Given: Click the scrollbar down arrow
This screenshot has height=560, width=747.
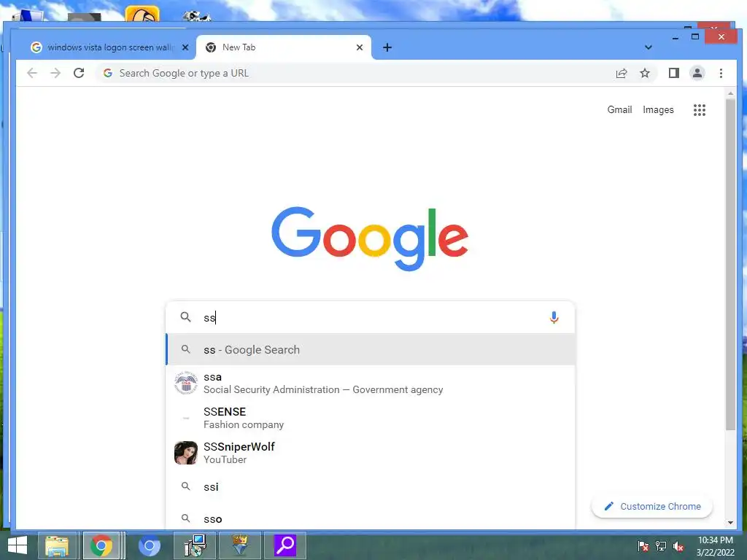Looking at the screenshot, I should coord(730,522).
